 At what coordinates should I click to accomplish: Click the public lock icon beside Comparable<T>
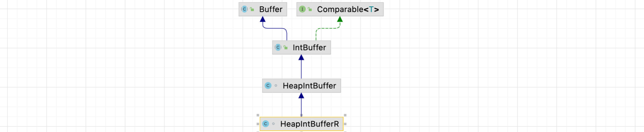(x=310, y=9)
